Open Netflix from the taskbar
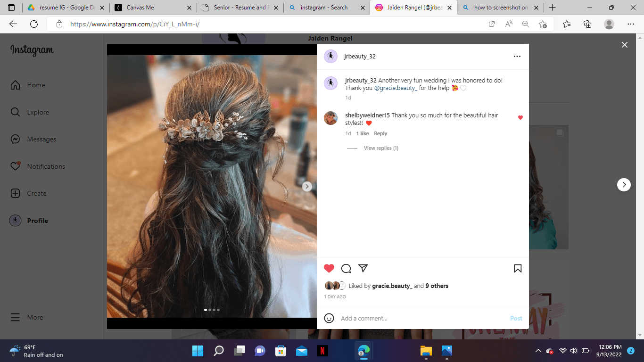The width and height of the screenshot is (644, 362). tap(322, 351)
